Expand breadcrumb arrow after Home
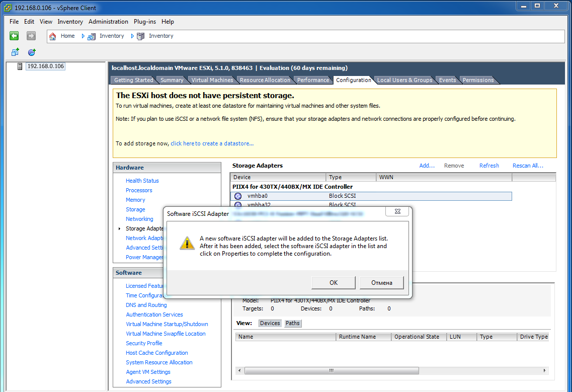Image resolution: width=572 pixels, height=392 pixels. 83,36
